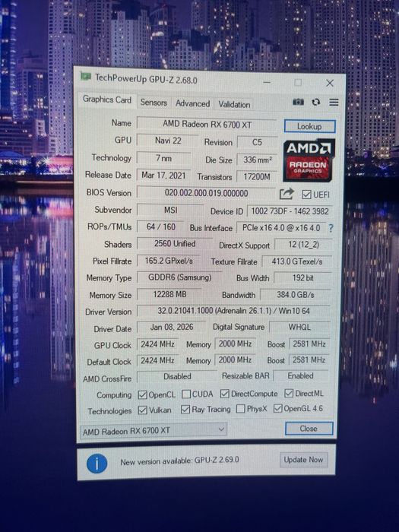Close GPU-Z with the title bar X
This screenshot has width=399, height=532.
pyautogui.click(x=330, y=83)
